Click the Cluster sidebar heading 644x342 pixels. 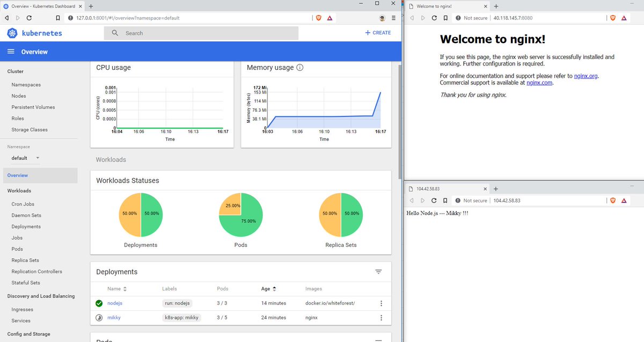coord(15,71)
